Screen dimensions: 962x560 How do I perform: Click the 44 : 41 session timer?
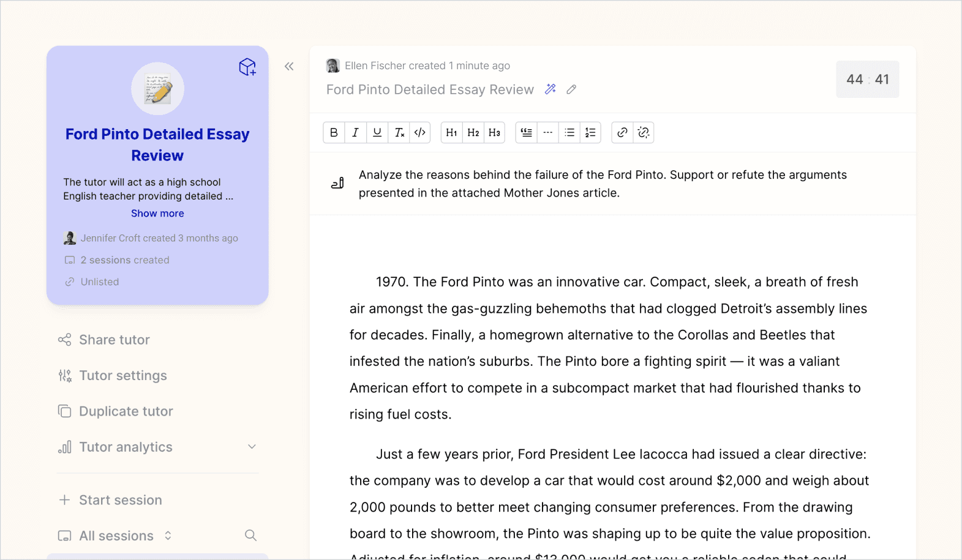(868, 79)
